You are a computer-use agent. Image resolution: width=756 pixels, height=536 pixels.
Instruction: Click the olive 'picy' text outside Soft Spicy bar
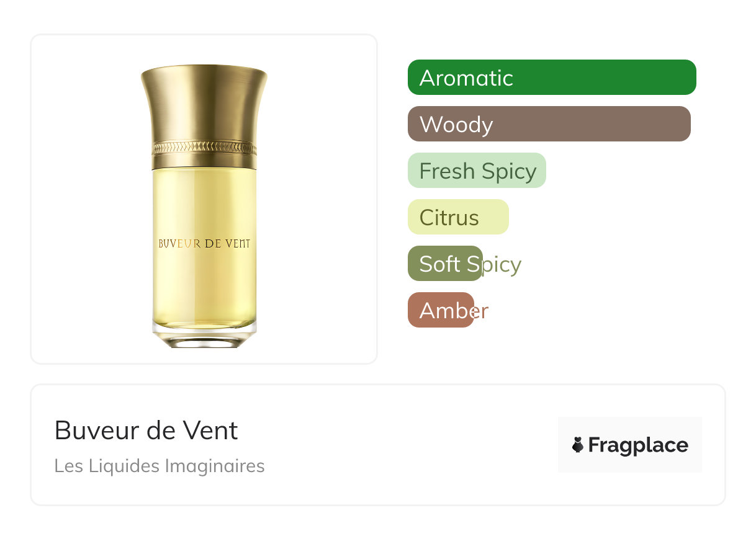click(502, 266)
